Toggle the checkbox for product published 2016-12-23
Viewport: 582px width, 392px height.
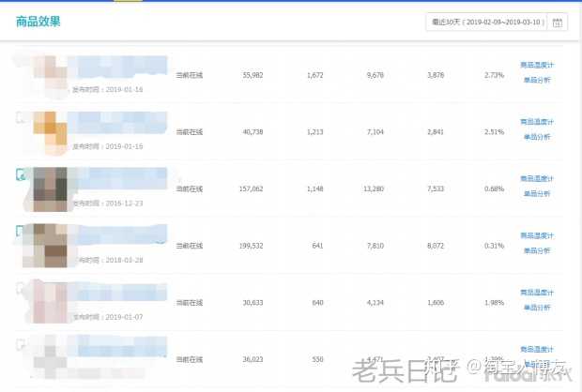tap(20, 174)
